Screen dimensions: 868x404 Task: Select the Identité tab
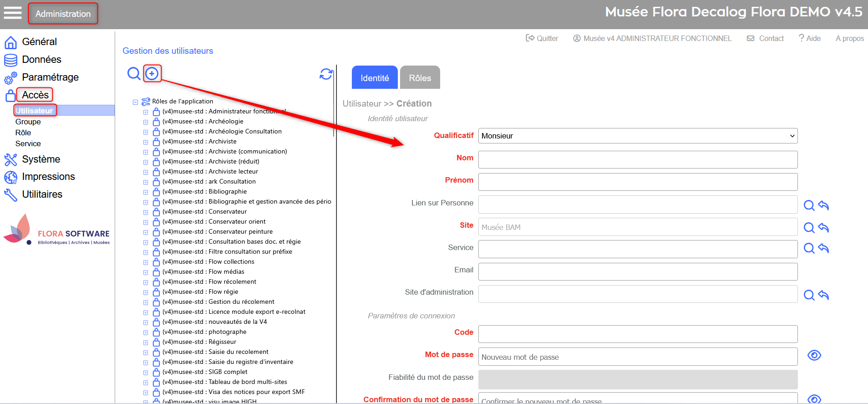(375, 78)
